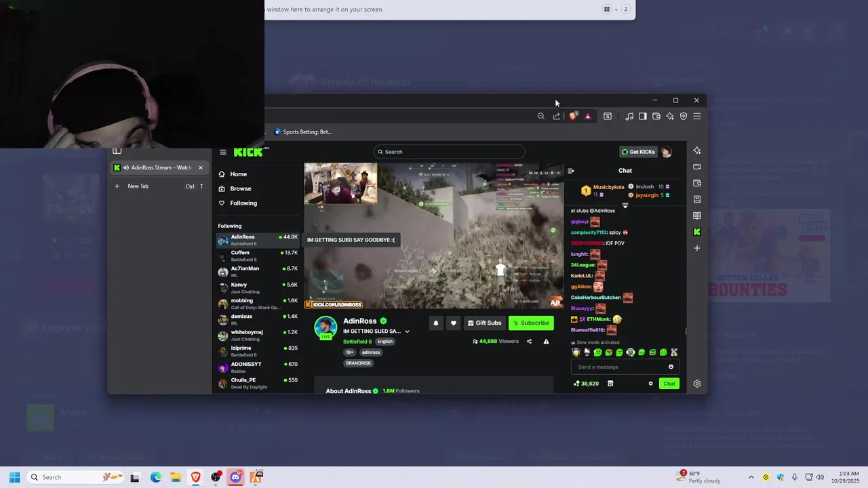Open the Brave media playlist music icon

(629, 117)
